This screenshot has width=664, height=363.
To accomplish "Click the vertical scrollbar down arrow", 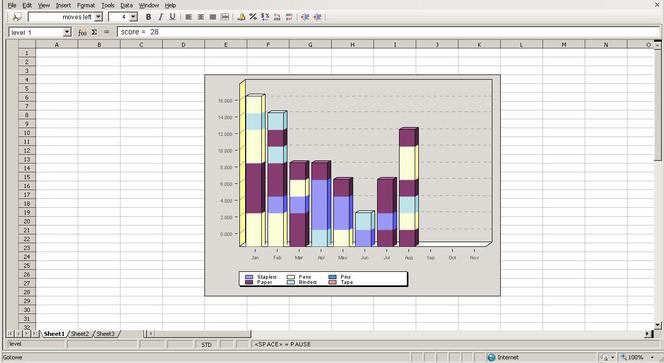I will (658, 325).
